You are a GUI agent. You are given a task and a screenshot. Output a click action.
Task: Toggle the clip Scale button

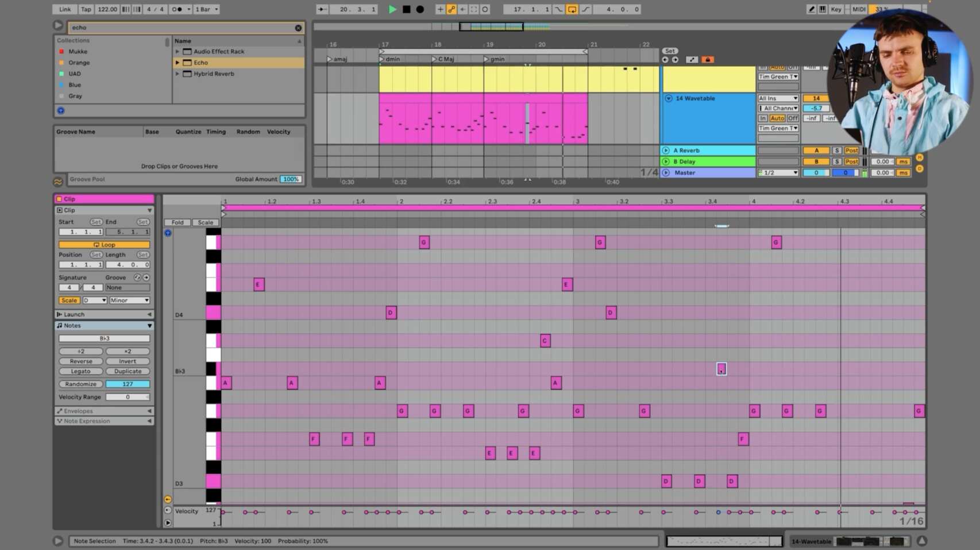tap(69, 300)
